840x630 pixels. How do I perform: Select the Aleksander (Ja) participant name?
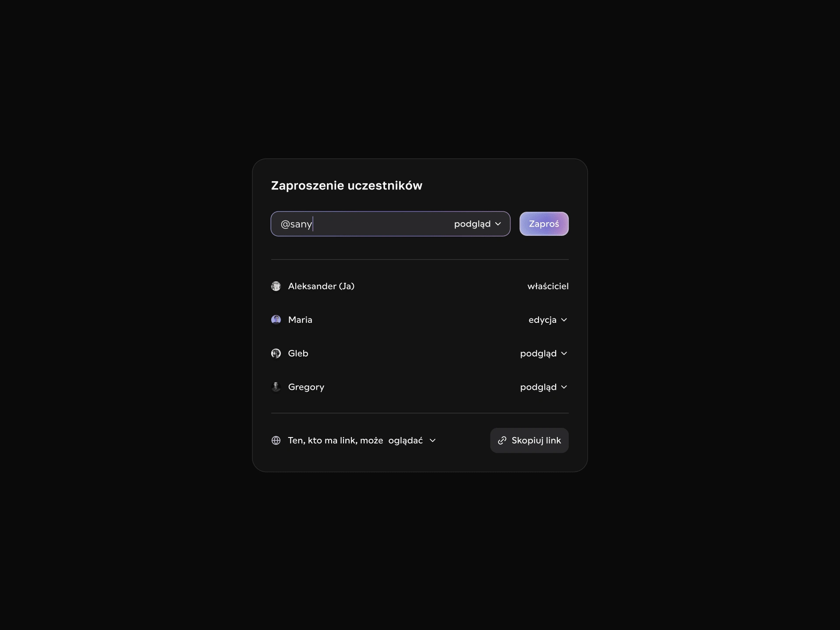pyautogui.click(x=321, y=286)
